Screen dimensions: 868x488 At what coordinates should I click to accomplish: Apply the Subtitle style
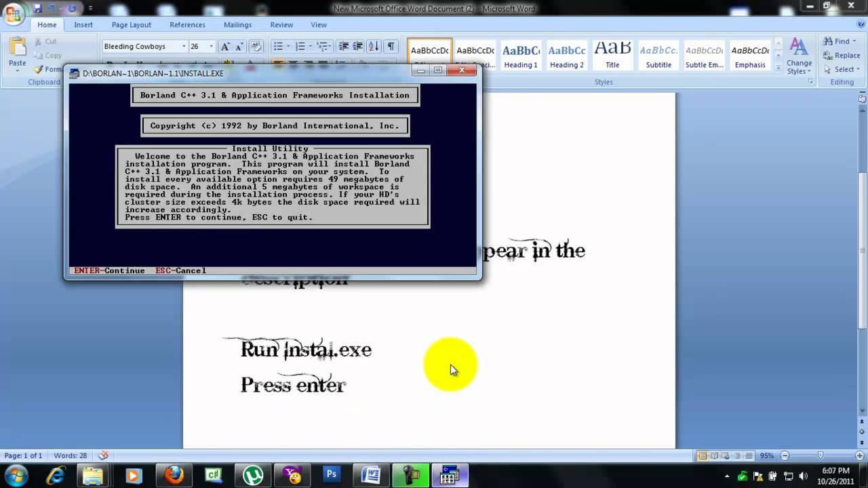tap(658, 54)
